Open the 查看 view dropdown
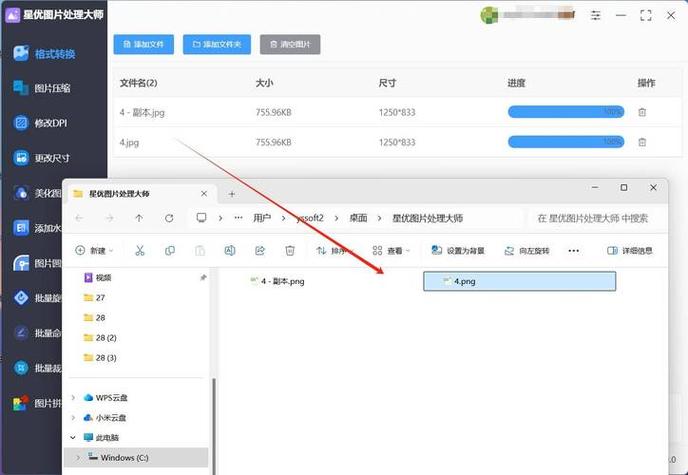Screen dimensions: 688x475 (x=391, y=250)
